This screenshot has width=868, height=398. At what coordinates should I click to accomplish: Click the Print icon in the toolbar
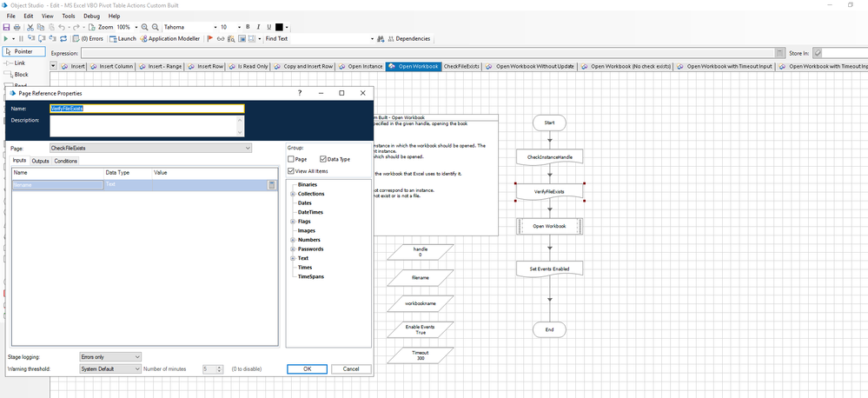[x=17, y=28]
